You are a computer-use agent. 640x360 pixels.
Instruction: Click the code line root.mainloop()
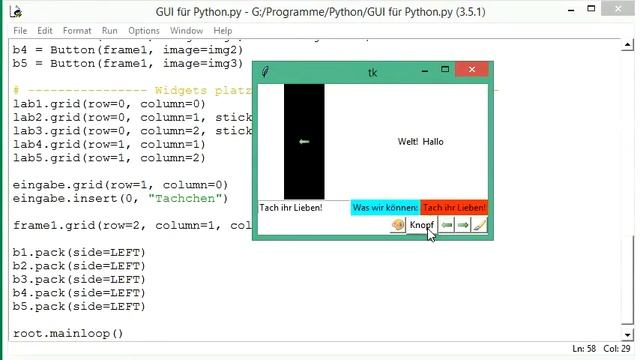pyautogui.click(x=68, y=333)
